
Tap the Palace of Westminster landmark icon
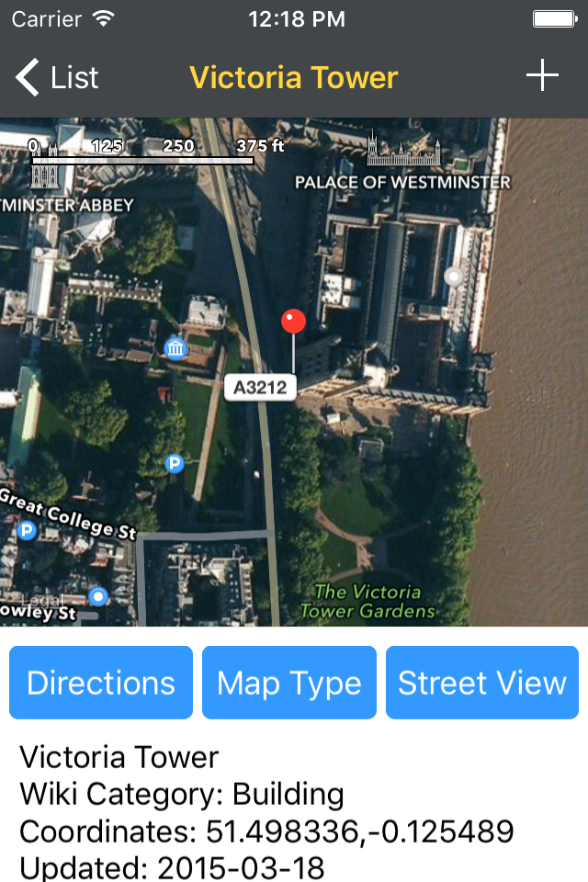[403, 149]
